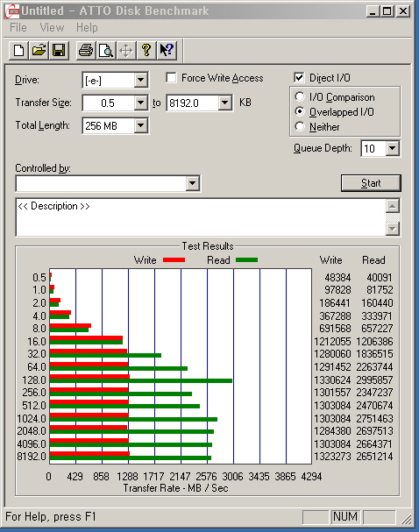Start the benchmark with Start button
The height and width of the screenshot is (532, 419).
pos(371,183)
